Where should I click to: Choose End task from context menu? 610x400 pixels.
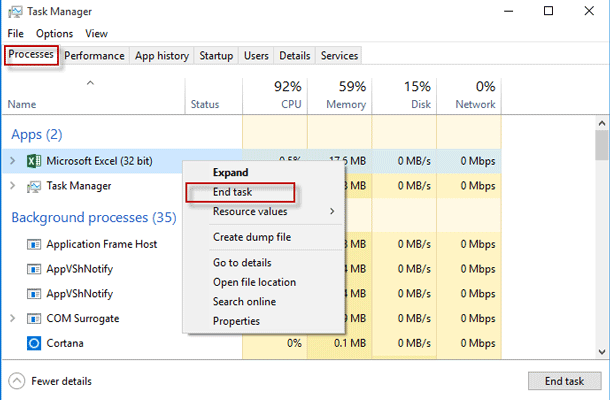coord(233,192)
